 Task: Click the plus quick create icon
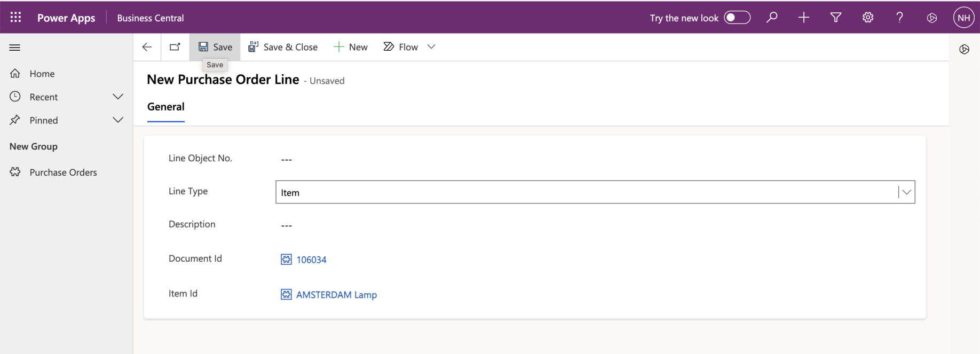[803, 18]
